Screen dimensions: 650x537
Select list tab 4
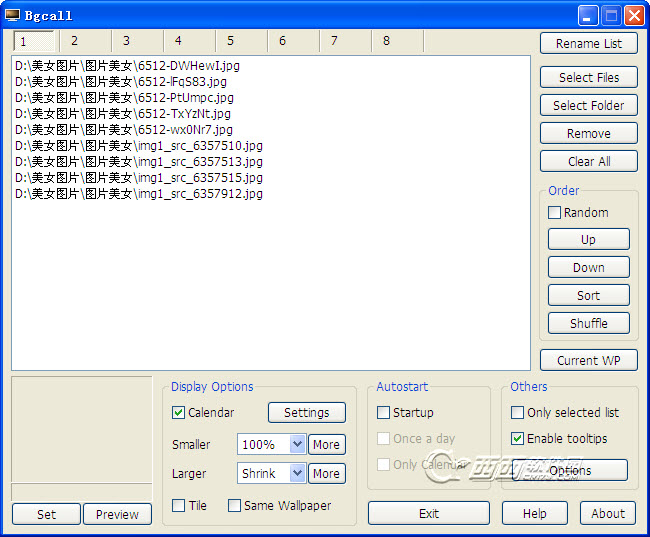(x=189, y=41)
